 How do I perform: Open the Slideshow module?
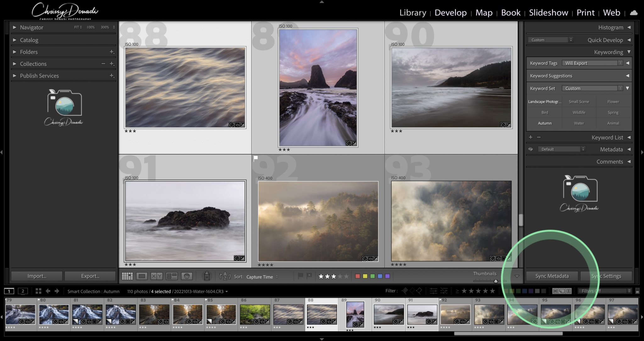tap(548, 13)
